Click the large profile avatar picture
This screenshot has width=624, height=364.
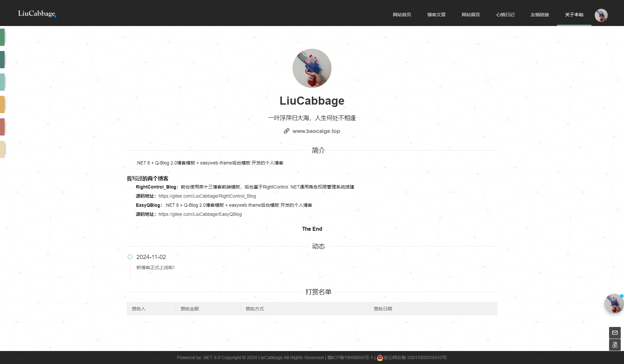(312, 68)
